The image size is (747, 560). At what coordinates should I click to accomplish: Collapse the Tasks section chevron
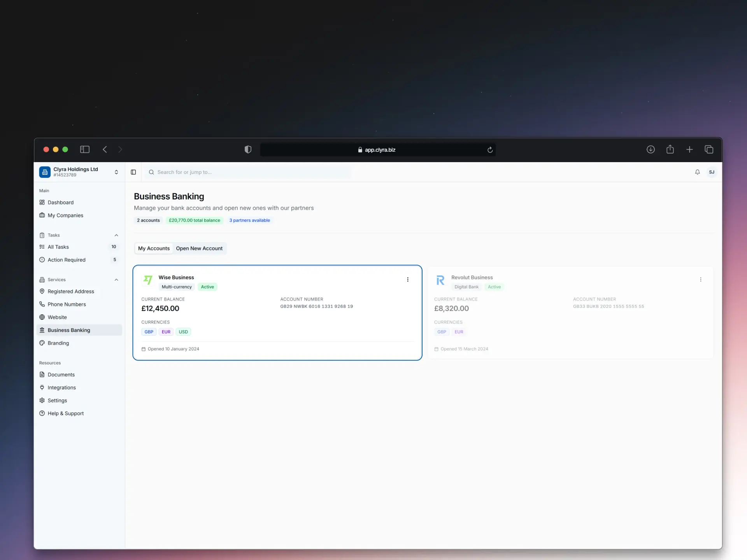click(116, 235)
